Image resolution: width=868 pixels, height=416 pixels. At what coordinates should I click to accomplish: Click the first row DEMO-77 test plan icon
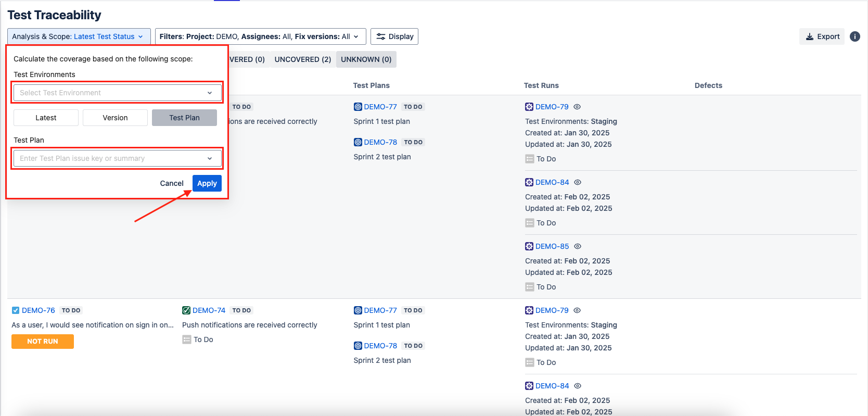point(358,107)
